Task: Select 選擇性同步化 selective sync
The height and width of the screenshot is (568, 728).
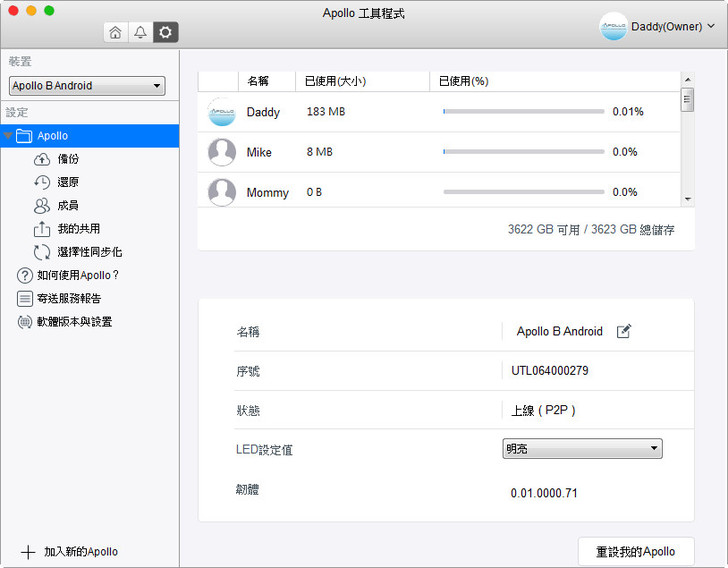Action: pyautogui.click(x=89, y=252)
